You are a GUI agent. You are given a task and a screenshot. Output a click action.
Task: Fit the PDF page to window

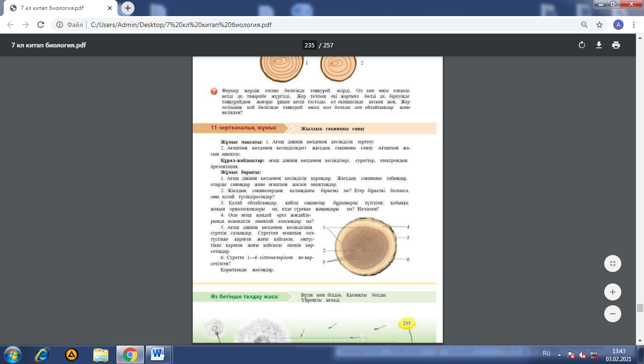pyautogui.click(x=613, y=264)
